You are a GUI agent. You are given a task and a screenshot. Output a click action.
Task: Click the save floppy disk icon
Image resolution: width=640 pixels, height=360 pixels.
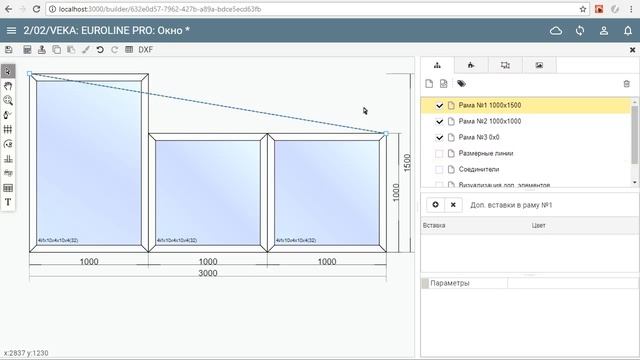(x=9, y=50)
